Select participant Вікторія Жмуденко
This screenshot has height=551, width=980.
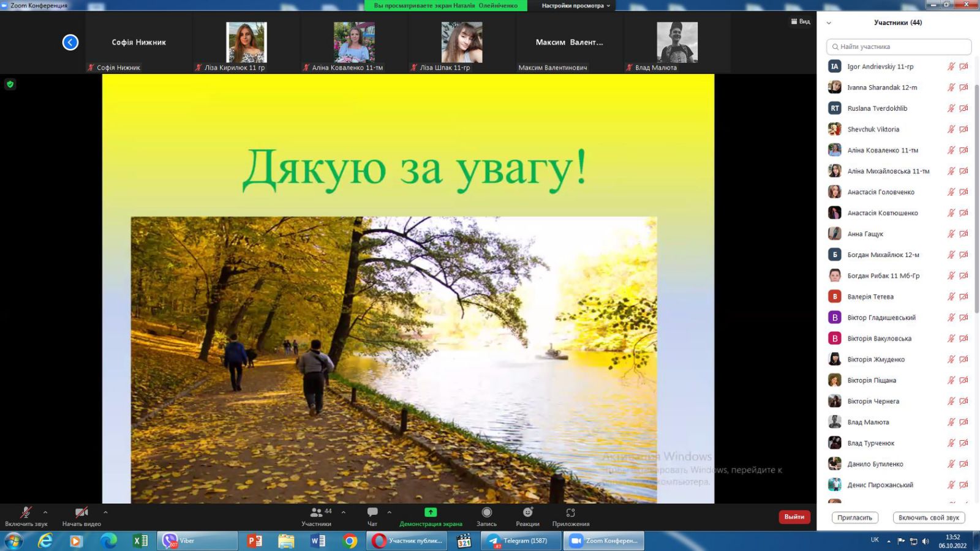click(x=899, y=359)
